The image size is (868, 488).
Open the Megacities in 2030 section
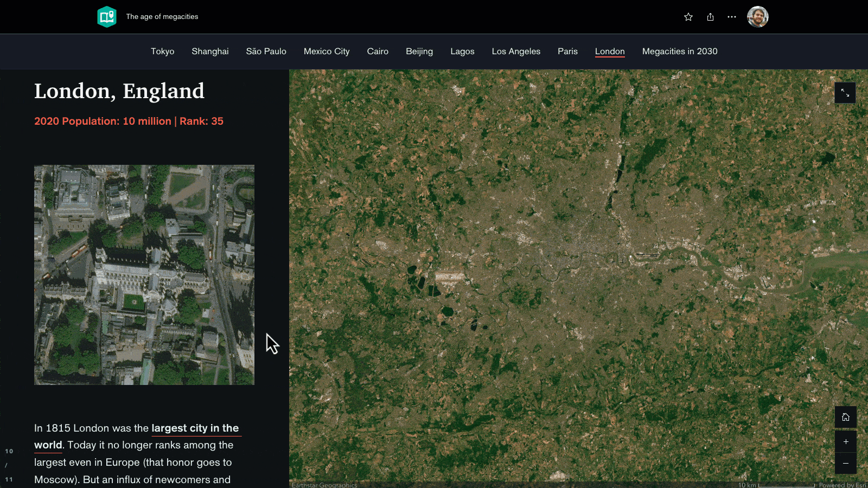click(680, 52)
